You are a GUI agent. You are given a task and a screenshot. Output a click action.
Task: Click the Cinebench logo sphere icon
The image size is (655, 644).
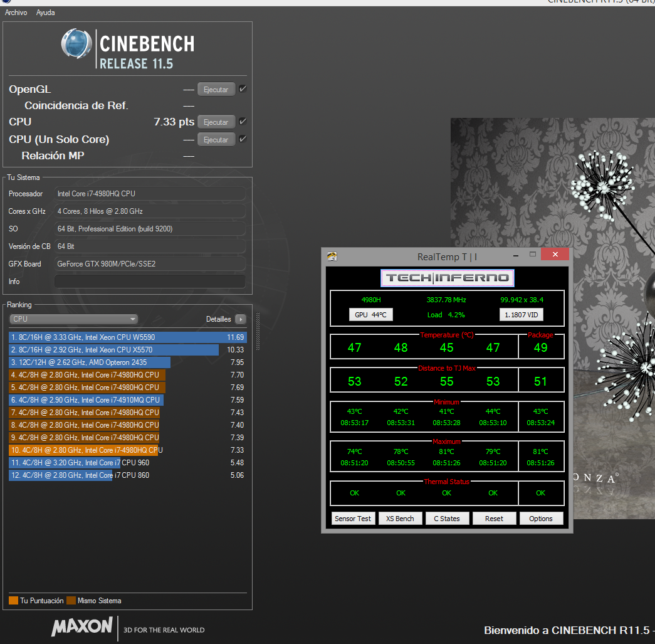click(x=76, y=45)
